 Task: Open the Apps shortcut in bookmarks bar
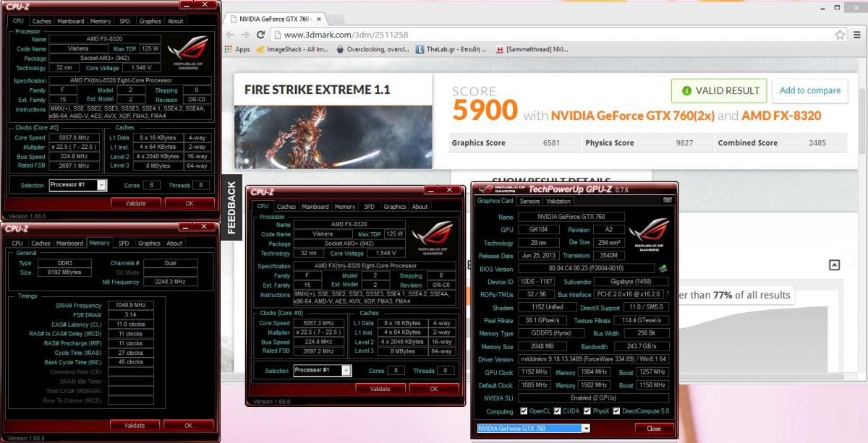point(237,50)
